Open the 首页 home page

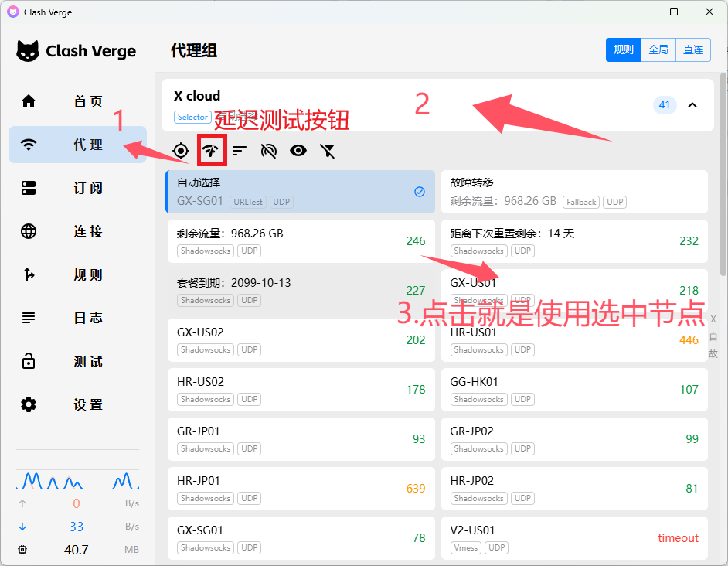77,101
